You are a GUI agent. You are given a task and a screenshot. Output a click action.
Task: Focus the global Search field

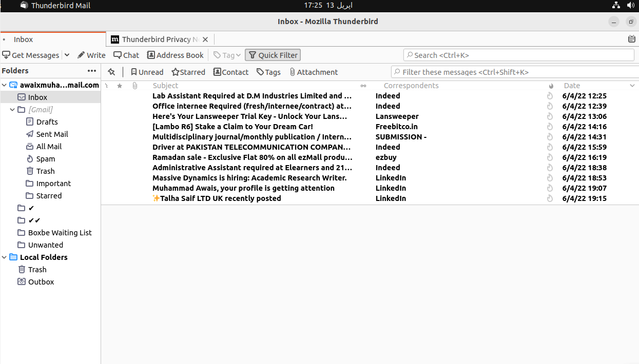pos(519,55)
